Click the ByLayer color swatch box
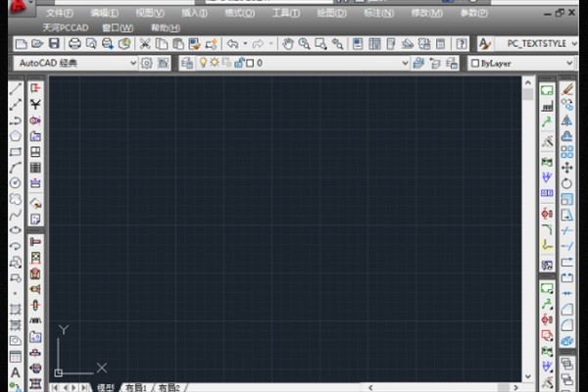 (x=474, y=63)
